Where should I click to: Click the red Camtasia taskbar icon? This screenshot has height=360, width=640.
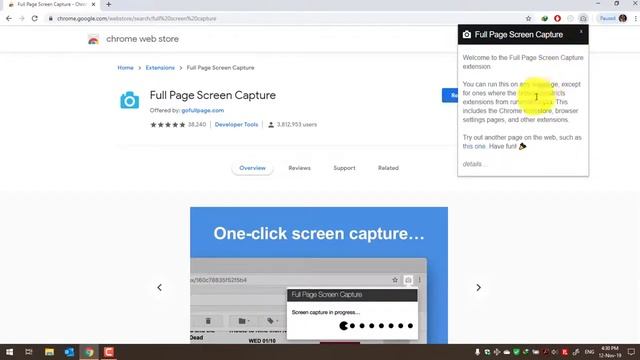109,352
